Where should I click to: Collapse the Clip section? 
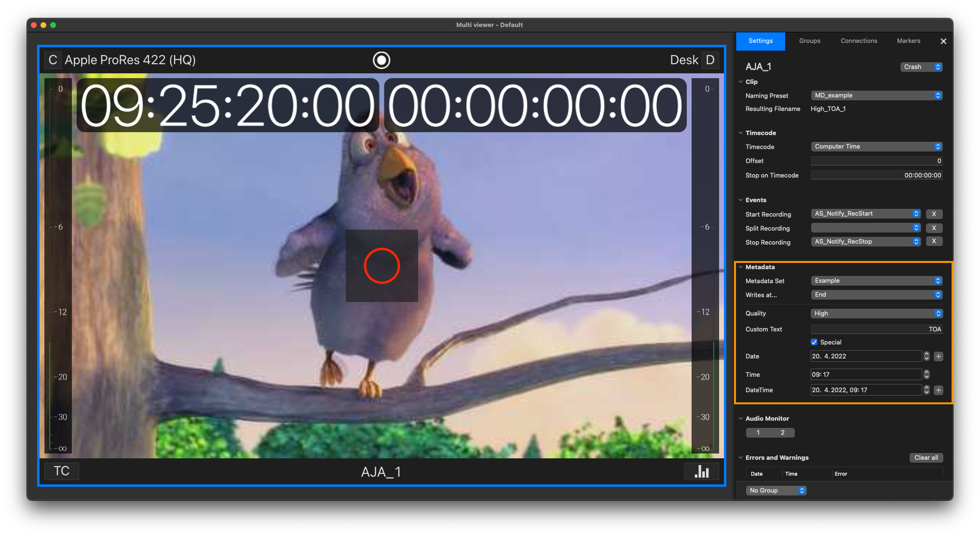[741, 82]
